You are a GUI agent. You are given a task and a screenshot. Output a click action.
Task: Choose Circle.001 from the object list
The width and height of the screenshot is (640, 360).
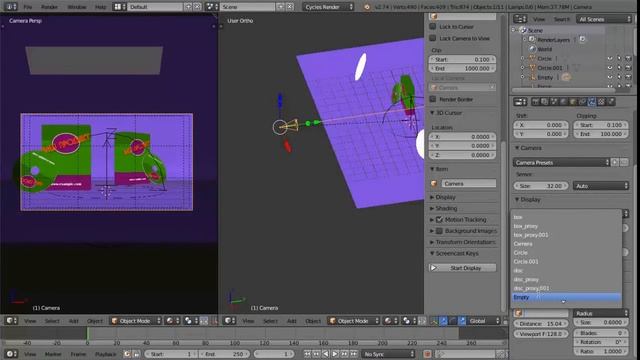coord(567,262)
